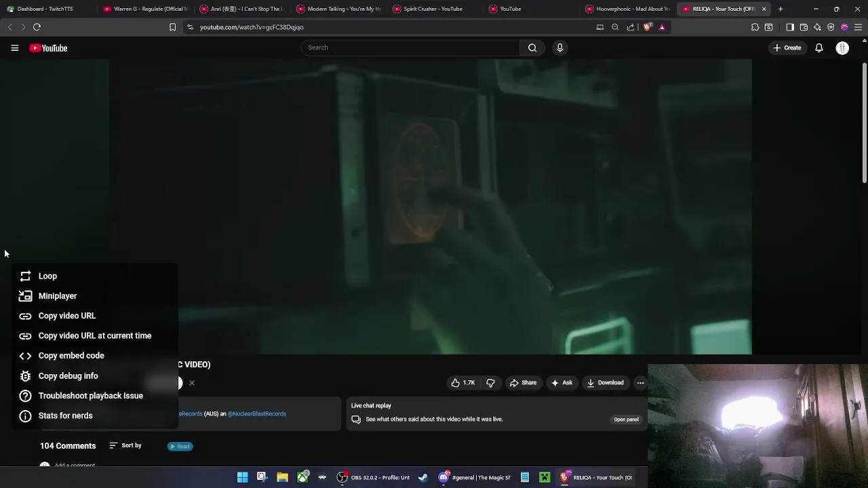Switch to Anri - I Can't Stop tab
The width and height of the screenshot is (868, 488).
(242, 9)
